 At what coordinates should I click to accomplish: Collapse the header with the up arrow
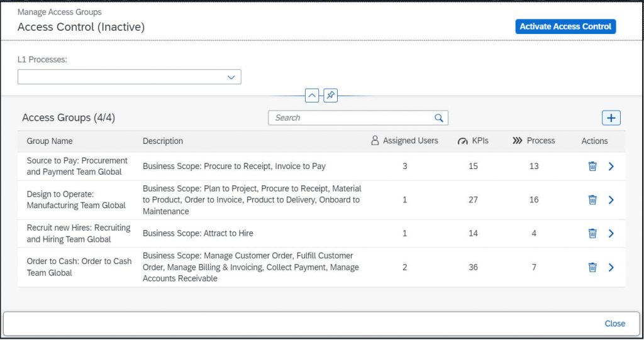point(312,96)
